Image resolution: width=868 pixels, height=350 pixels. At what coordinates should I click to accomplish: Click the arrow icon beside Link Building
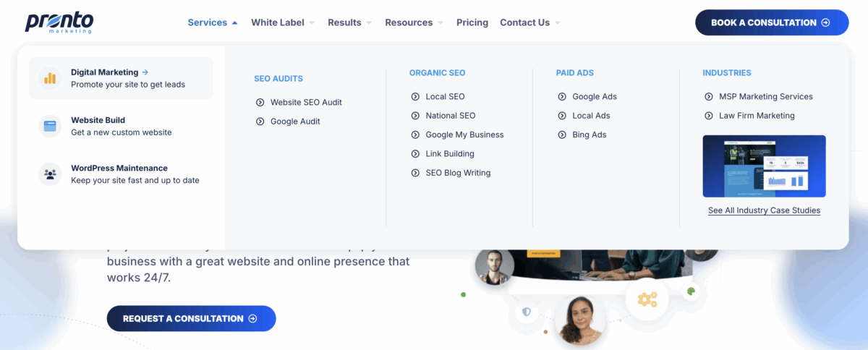[415, 154]
